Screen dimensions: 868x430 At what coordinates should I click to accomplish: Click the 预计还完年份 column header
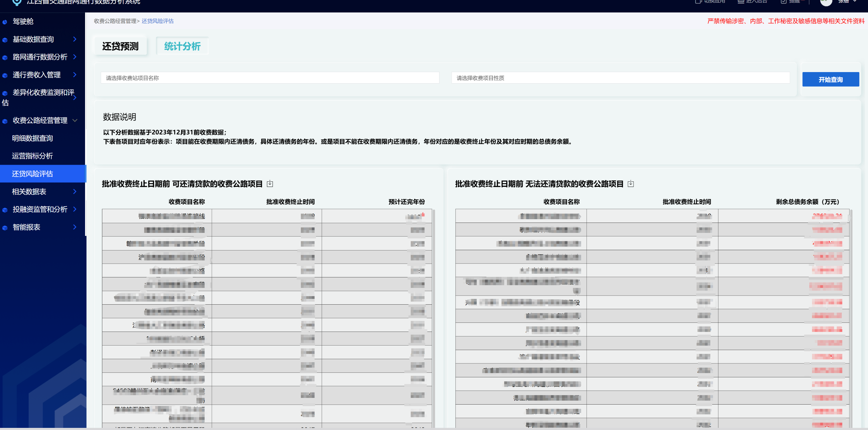(x=406, y=202)
